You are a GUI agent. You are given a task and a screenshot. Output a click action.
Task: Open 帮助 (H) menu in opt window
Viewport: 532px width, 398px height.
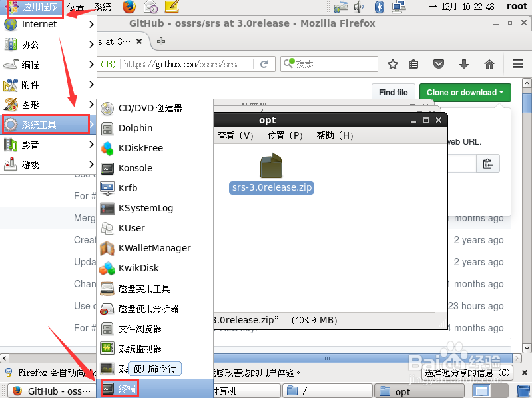(x=334, y=136)
